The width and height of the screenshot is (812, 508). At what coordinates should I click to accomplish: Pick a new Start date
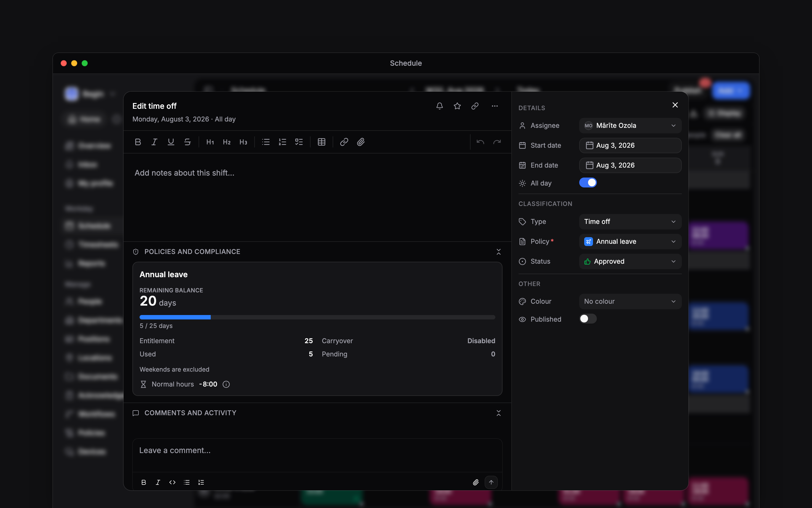click(630, 145)
